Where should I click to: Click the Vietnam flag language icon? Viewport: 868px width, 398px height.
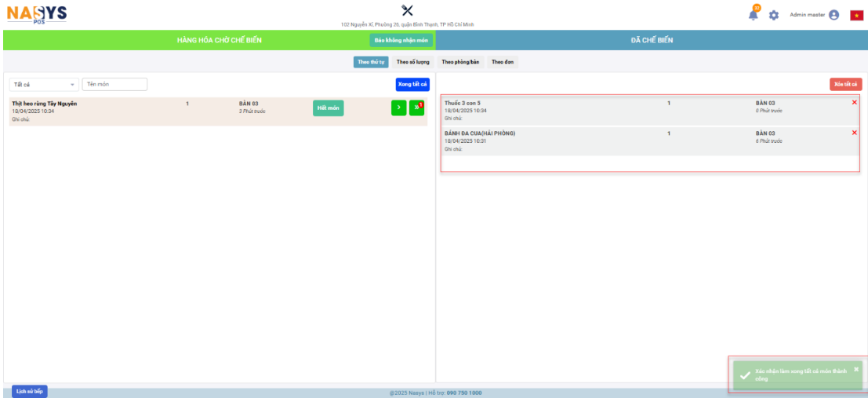tap(856, 15)
